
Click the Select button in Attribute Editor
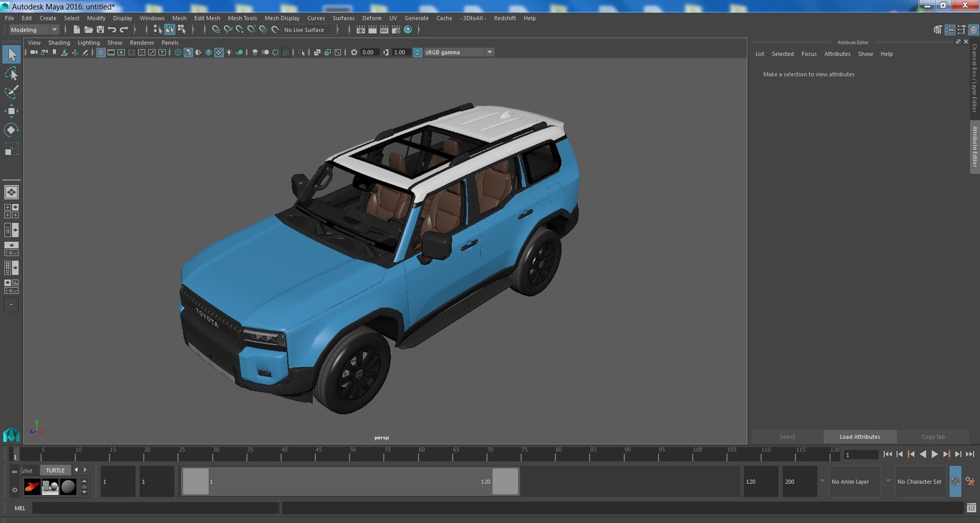[787, 437]
